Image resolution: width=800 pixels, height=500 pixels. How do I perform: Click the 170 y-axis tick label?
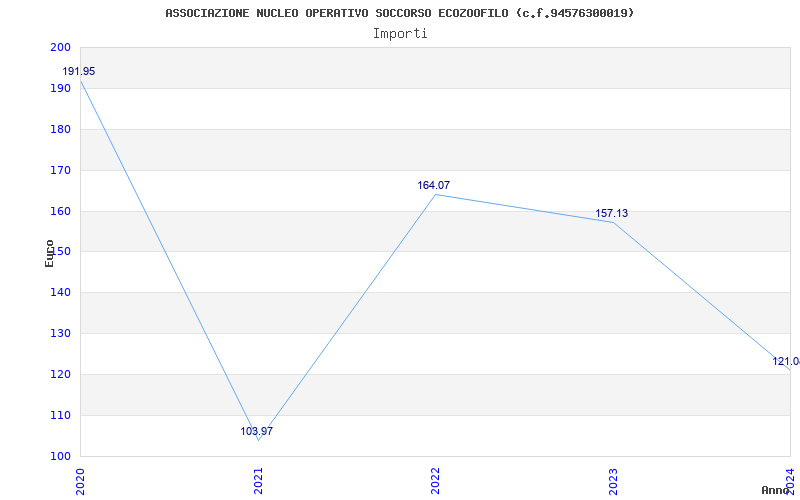60,170
